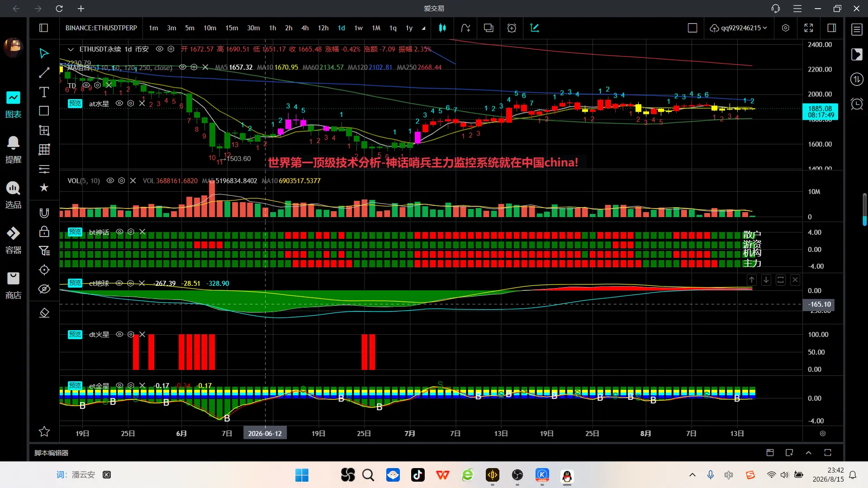This screenshot has height=488, width=868.
Task: Collapse the ETHUSDT legend chevron
Action: [71, 49]
